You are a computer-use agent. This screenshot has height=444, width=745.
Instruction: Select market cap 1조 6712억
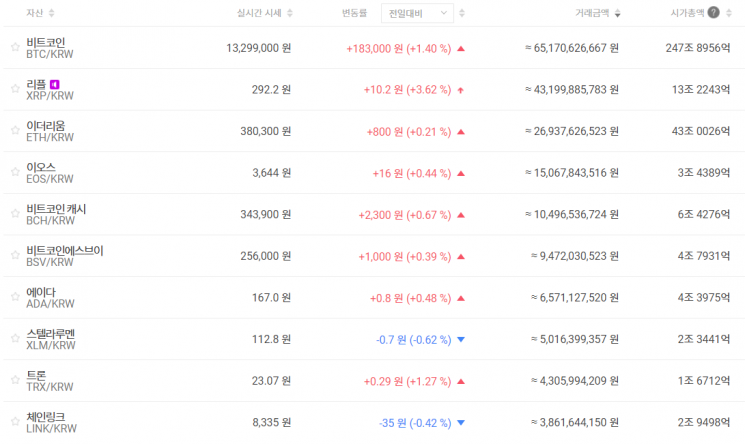pos(704,381)
